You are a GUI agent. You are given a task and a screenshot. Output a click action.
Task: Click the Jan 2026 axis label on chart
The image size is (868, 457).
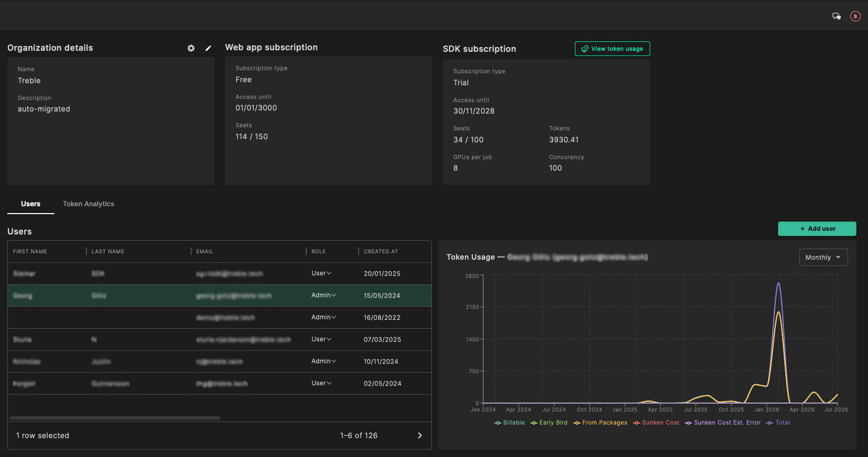click(x=766, y=410)
